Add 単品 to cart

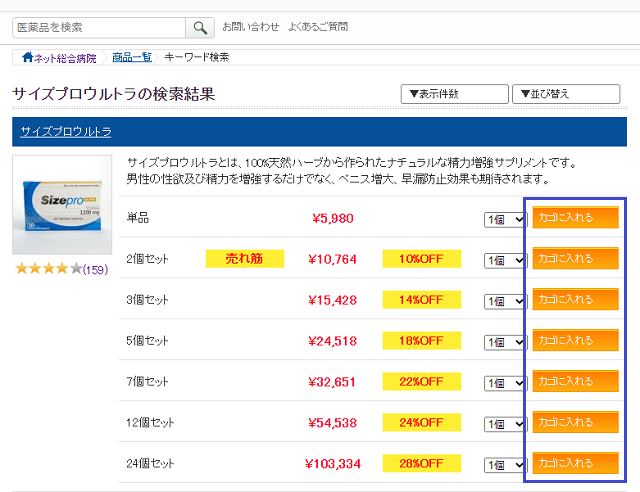click(x=576, y=218)
